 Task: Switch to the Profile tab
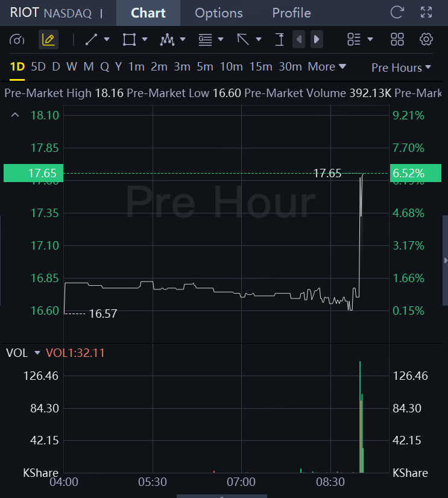[x=291, y=13]
